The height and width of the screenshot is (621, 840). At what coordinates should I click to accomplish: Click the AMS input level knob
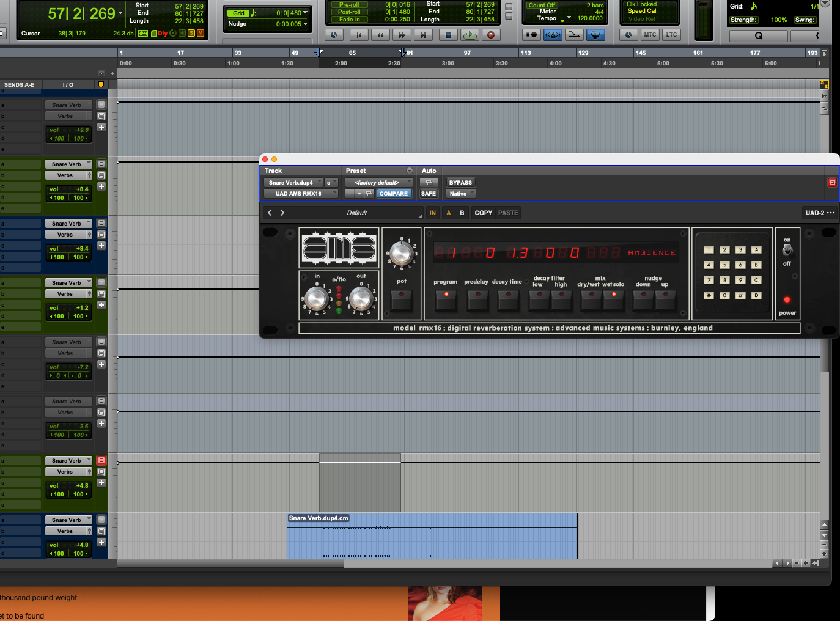point(316,298)
